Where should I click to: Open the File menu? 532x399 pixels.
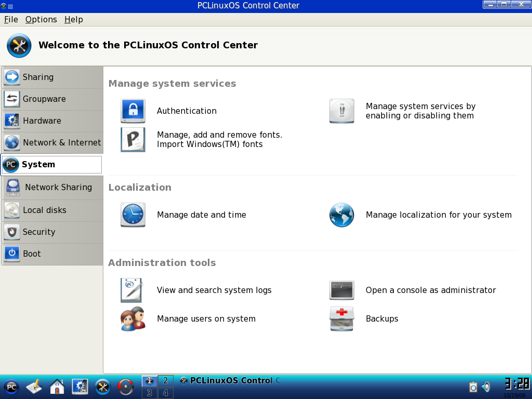[11, 20]
